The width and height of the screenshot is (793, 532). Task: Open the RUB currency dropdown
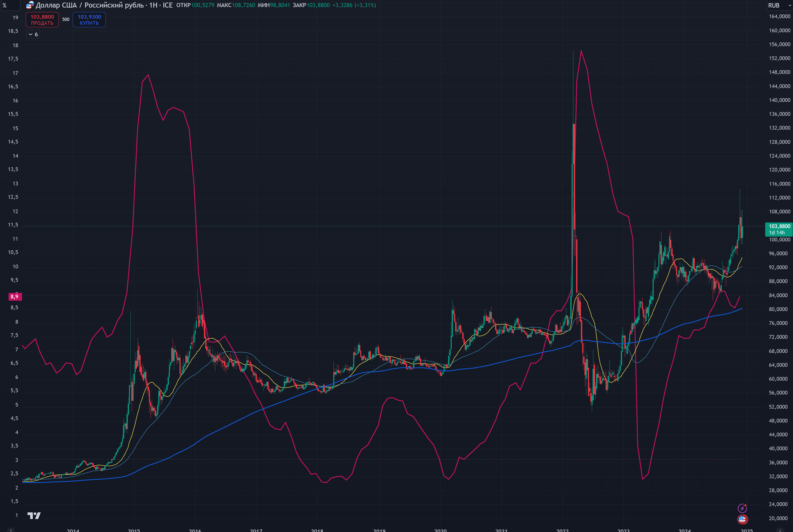pyautogui.click(x=779, y=6)
